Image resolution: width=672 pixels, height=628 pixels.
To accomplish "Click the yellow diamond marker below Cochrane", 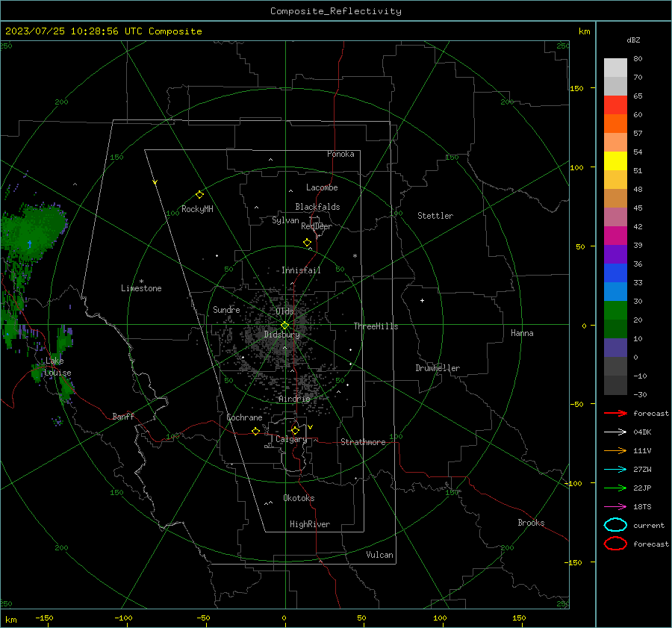I will 256,432.
